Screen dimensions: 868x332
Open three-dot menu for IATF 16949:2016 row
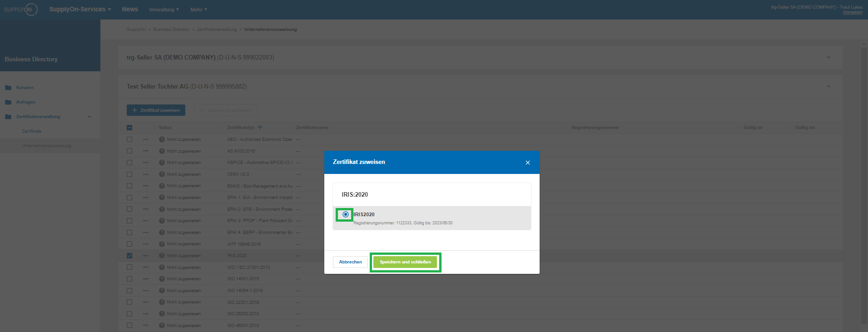145,244
